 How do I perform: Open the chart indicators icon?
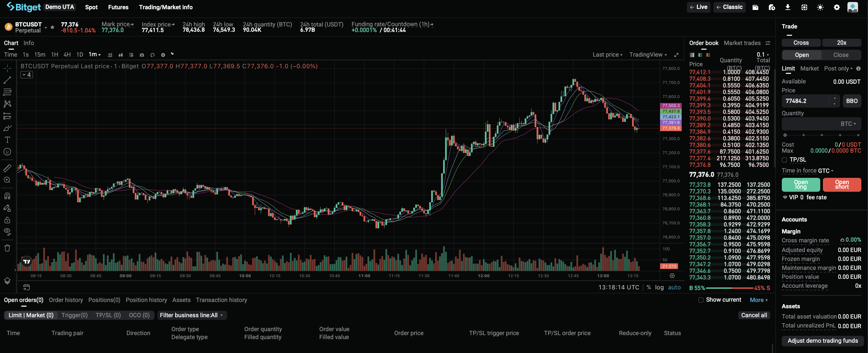pyautogui.click(x=110, y=55)
